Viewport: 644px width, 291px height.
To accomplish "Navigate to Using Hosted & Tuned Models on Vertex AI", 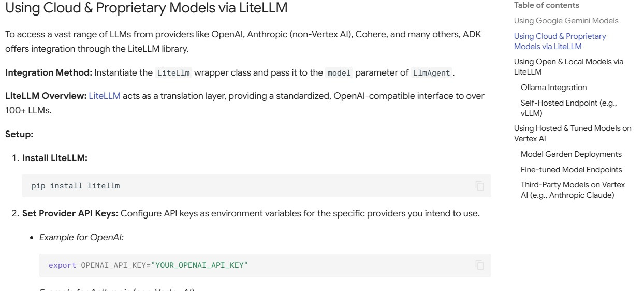I will pyautogui.click(x=573, y=134).
